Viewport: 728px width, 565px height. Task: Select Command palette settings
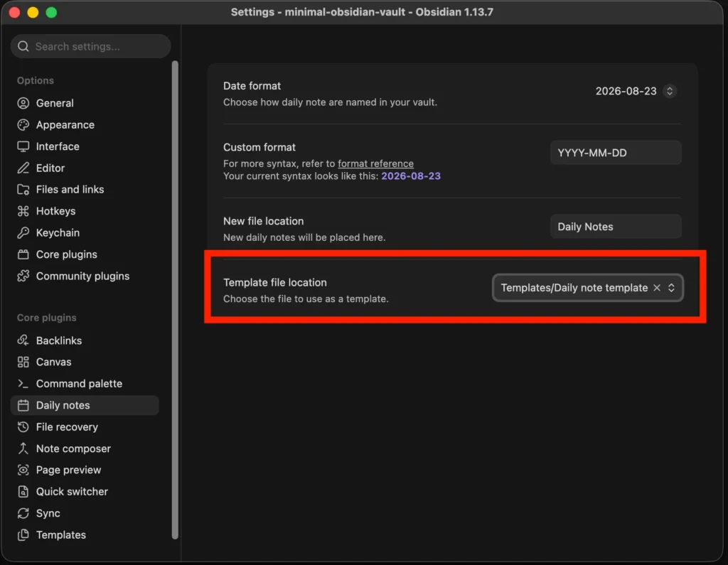85,384
